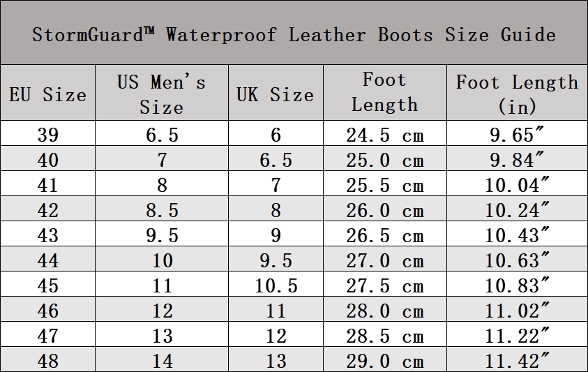This screenshot has height=372, width=588.
Task: Click the StormGuard size guide title
Action: click(294, 34)
